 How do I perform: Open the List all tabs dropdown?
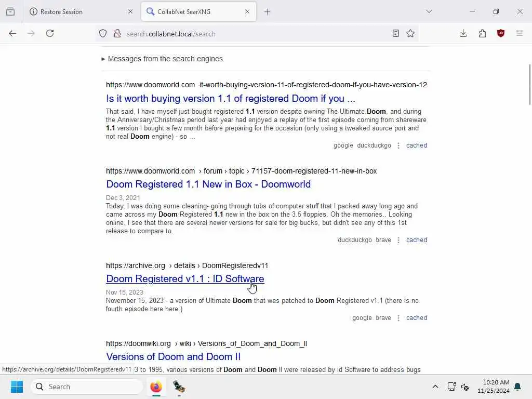click(429, 11)
